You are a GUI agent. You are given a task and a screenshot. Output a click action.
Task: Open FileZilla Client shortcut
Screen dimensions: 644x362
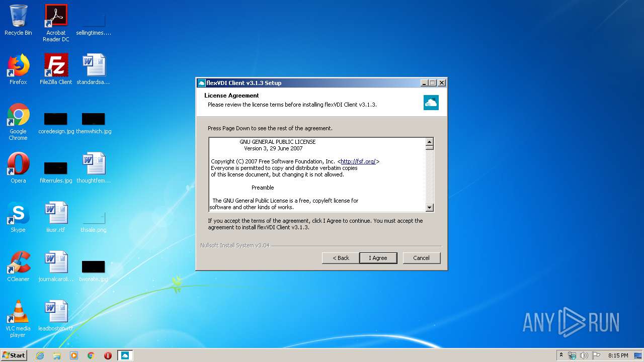click(x=56, y=69)
